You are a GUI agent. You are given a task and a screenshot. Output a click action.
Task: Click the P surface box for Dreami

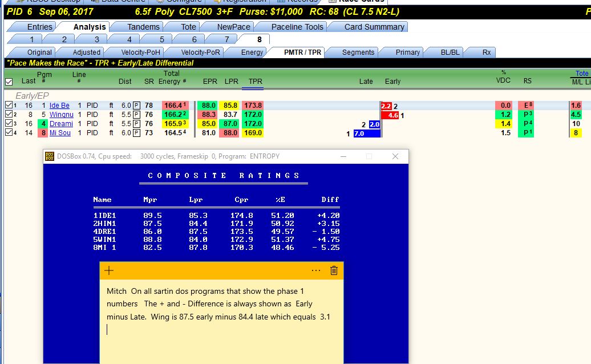click(136, 124)
